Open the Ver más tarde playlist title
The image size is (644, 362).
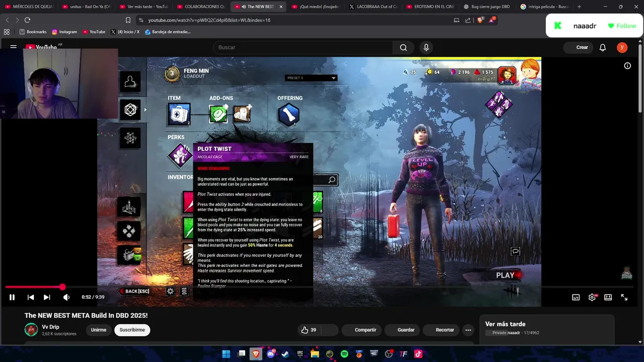pyautogui.click(x=505, y=324)
